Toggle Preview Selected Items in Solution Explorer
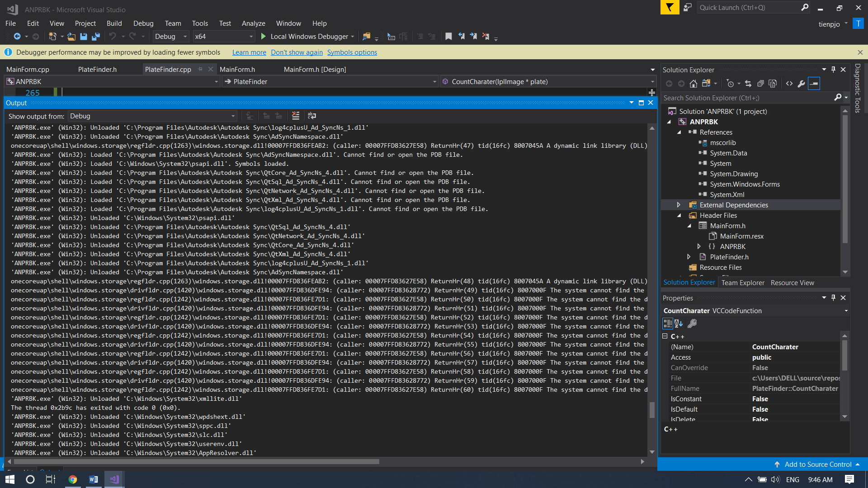This screenshot has height=488, width=868. point(814,84)
